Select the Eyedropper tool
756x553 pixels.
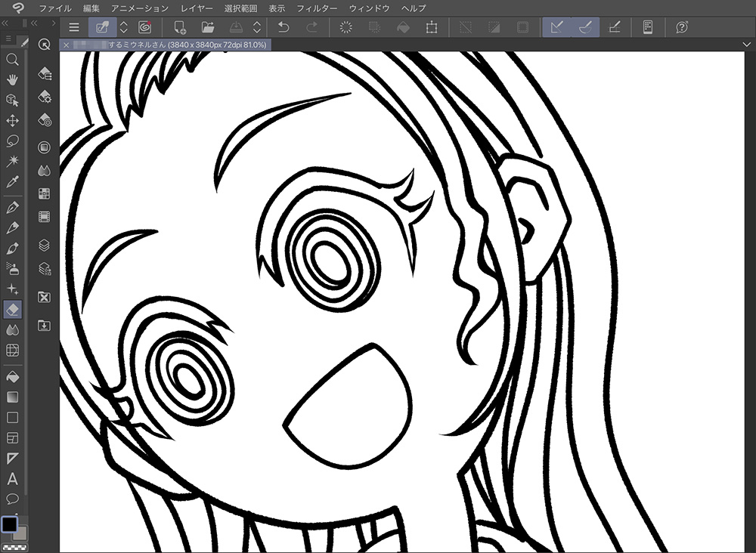(x=13, y=181)
